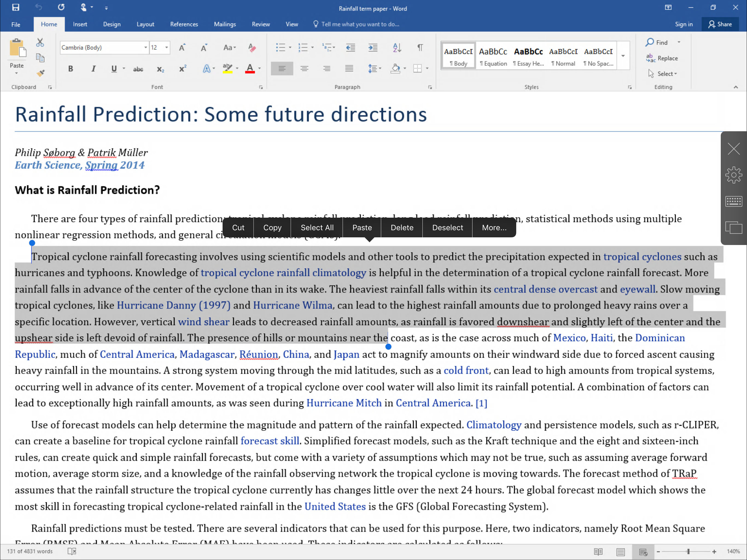This screenshot has width=747, height=560.
Task: Sort text with the A-Z icon
Action: pyautogui.click(x=397, y=48)
